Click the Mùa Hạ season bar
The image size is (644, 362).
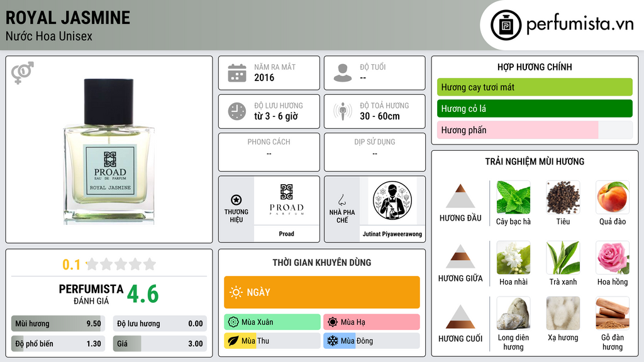372,322
